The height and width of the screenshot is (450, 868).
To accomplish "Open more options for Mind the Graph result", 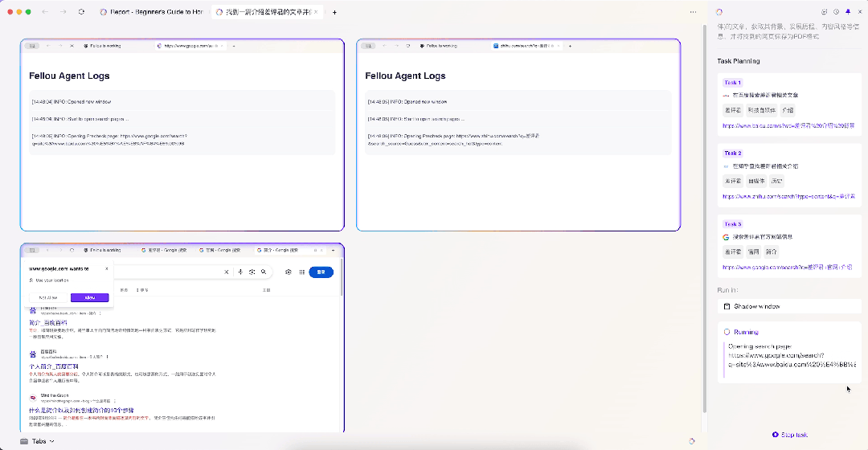I will pyautogui.click(x=115, y=401).
